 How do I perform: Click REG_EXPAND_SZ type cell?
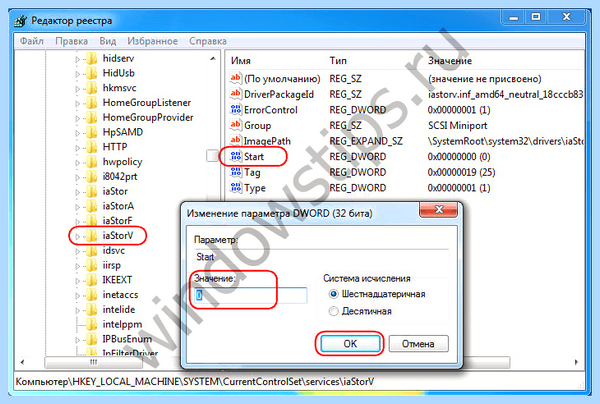(x=366, y=141)
